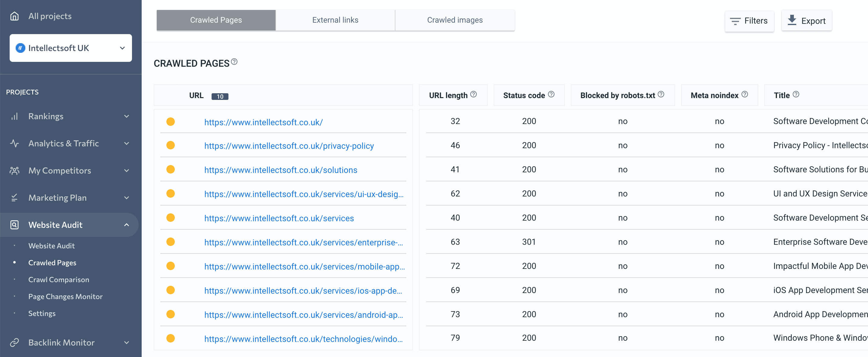Image resolution: width=868 pixels, height=357 pixels.
Task: Click the Analytics & Traffic pulse icon
Action: 14,143
